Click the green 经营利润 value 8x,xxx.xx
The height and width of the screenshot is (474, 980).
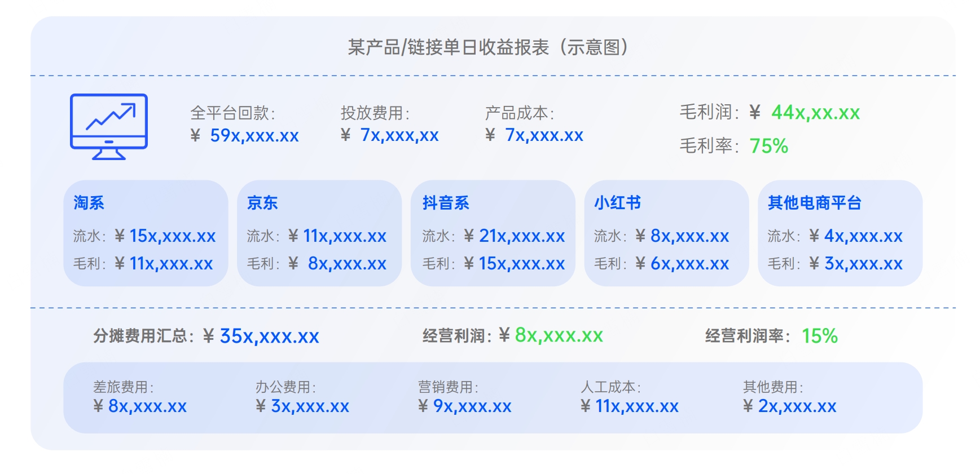pyautogui.click(x=559, y=336)
